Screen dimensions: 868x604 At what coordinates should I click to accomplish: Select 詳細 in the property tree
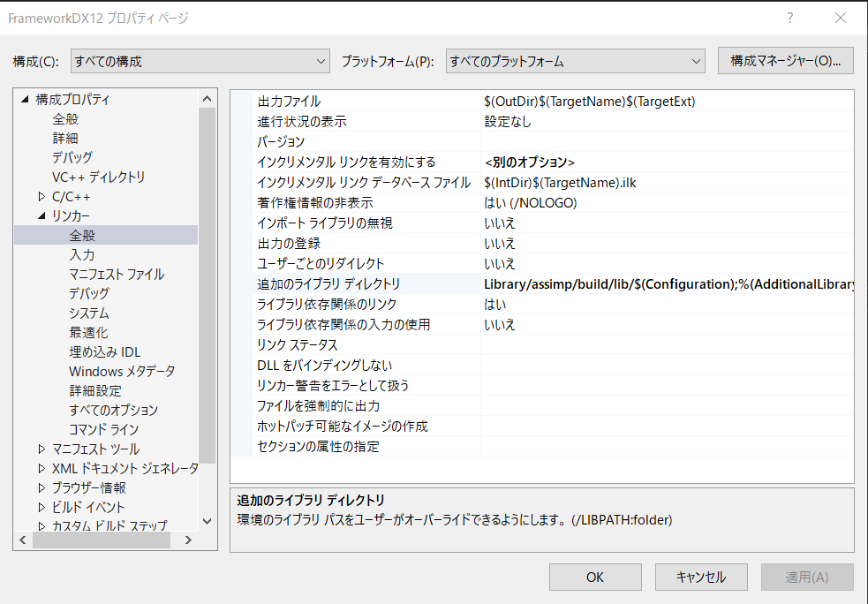tap(65, 139)
